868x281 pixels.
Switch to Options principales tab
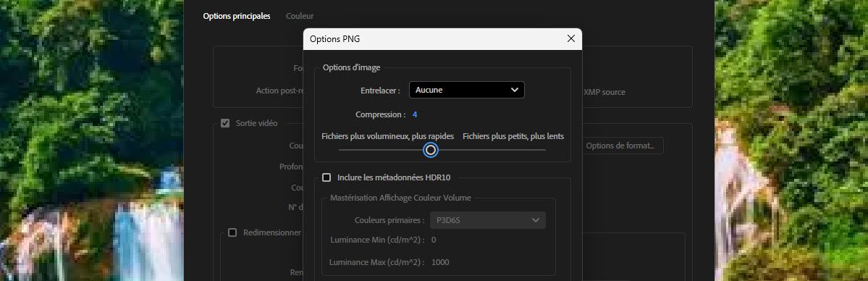tap(237, 16)
